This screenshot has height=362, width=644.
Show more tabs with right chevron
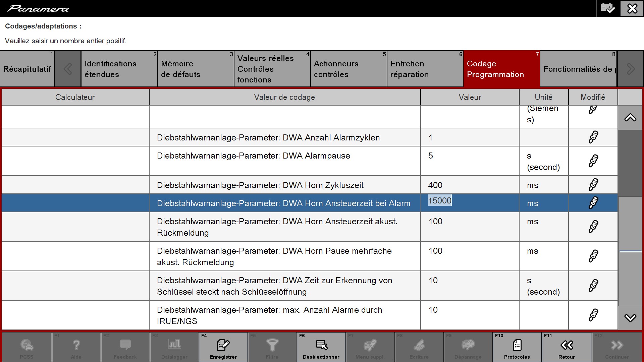point(630,69)
